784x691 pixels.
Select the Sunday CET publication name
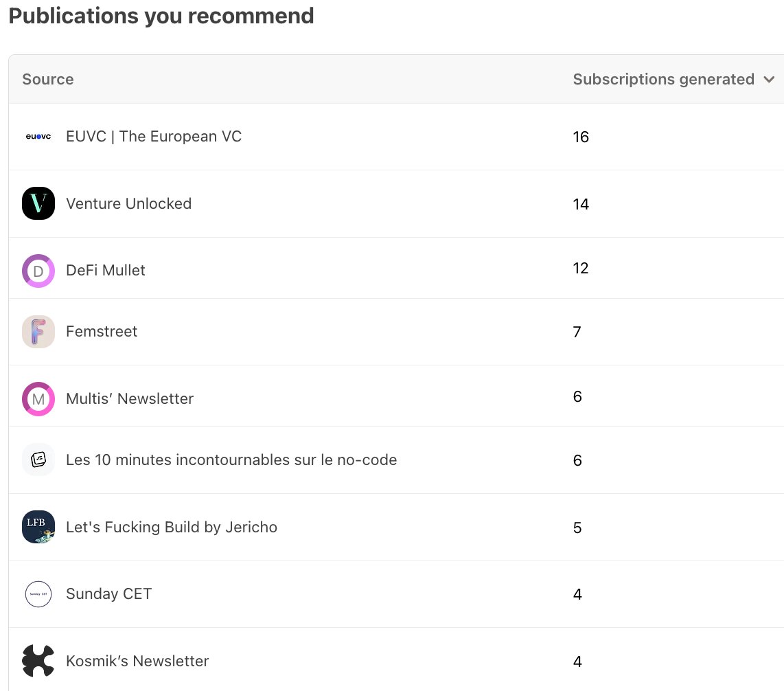(x=108, y=594)
